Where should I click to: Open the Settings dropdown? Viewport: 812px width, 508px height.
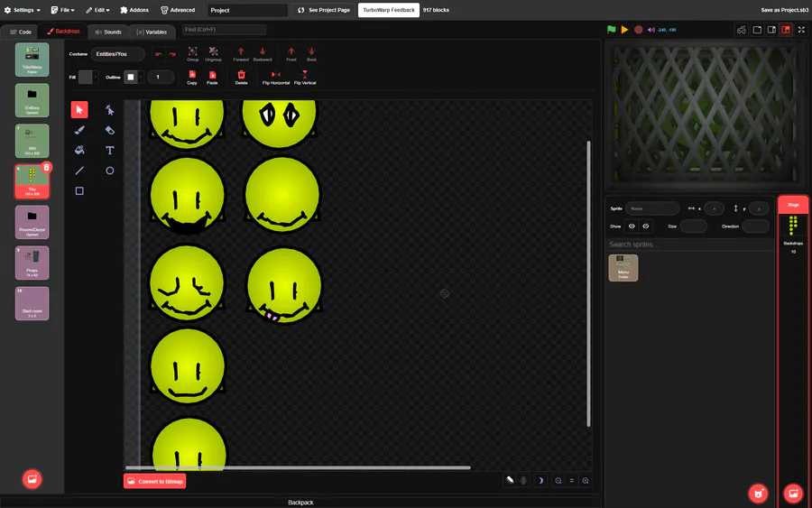tap(22, 10)
